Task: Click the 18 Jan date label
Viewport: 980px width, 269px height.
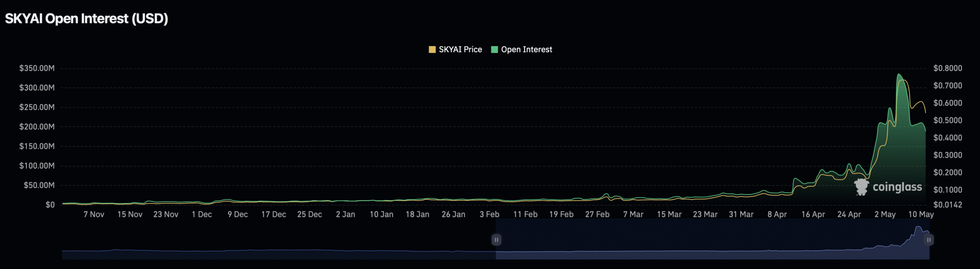Action: click(x=417, y=215)
